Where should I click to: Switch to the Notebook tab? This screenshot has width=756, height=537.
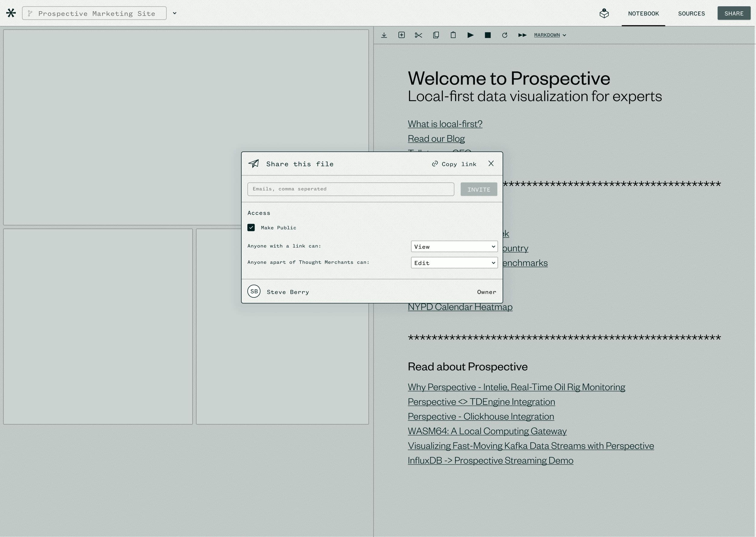[643, 14]
